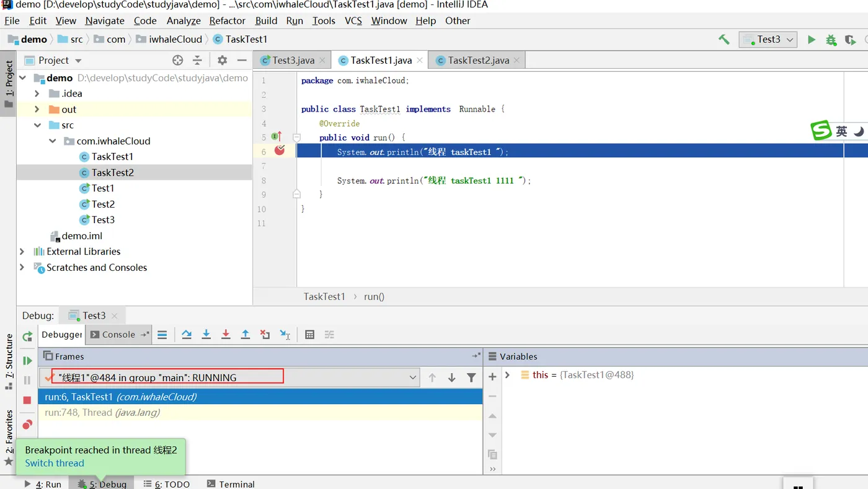Click Force Step Into red arrow icon
The image size is (868, 489).
click(x=226, y=335)
